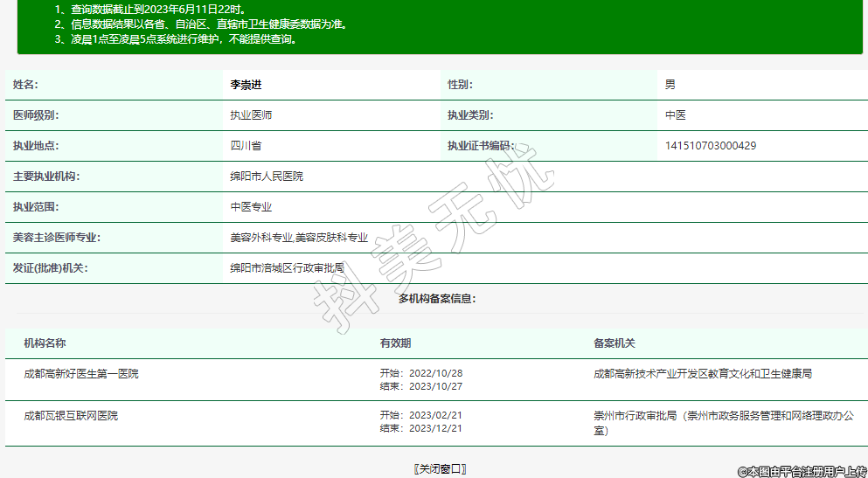
Task: Click the 执业医师 physician level value
Action: pyautogui.click(x=251, y=115)
